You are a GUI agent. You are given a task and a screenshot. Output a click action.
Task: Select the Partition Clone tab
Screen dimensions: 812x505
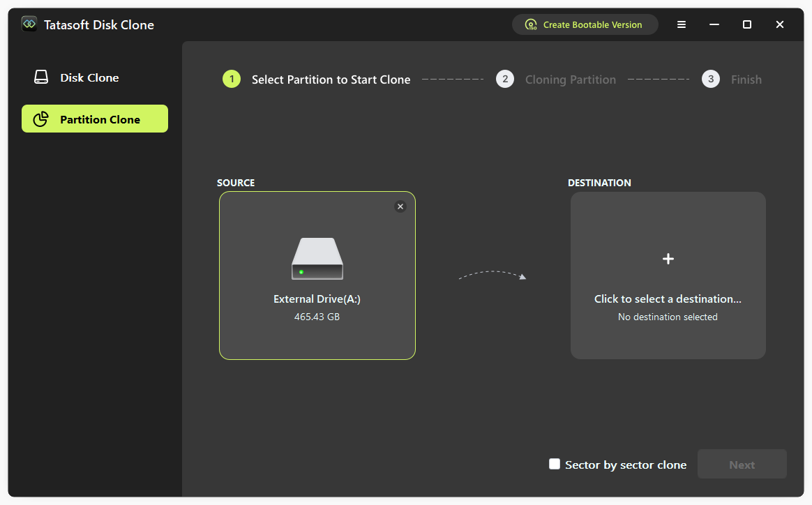coord(94,118)
